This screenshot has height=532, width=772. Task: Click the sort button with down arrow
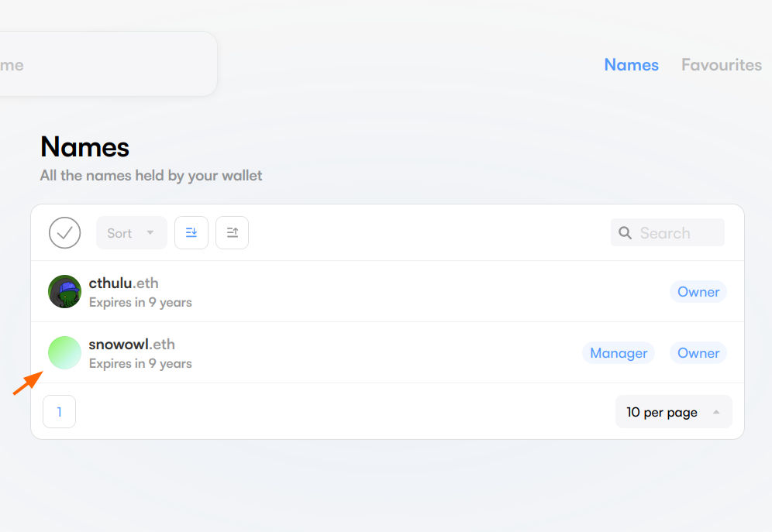click(x=191, y=233)
